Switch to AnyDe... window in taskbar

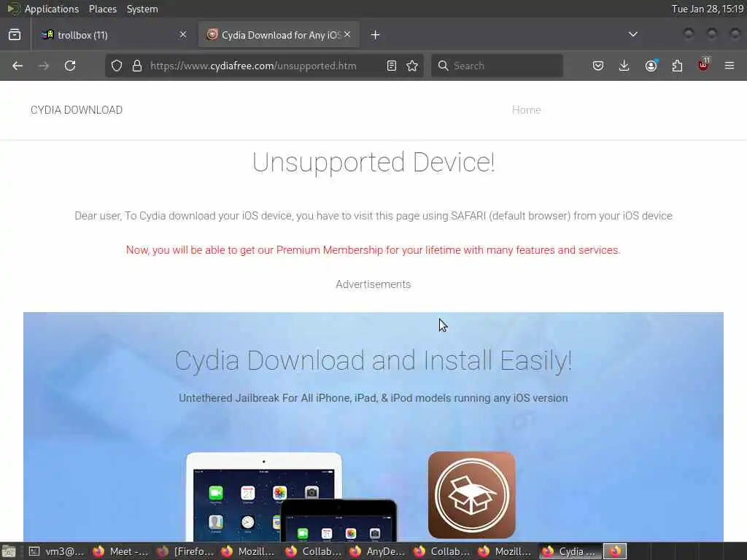[378, 551]
